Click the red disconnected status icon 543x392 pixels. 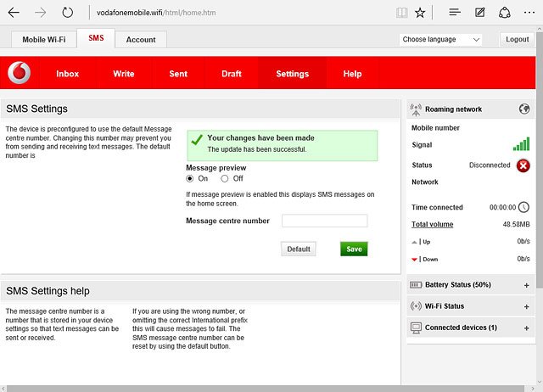point(523,165)
